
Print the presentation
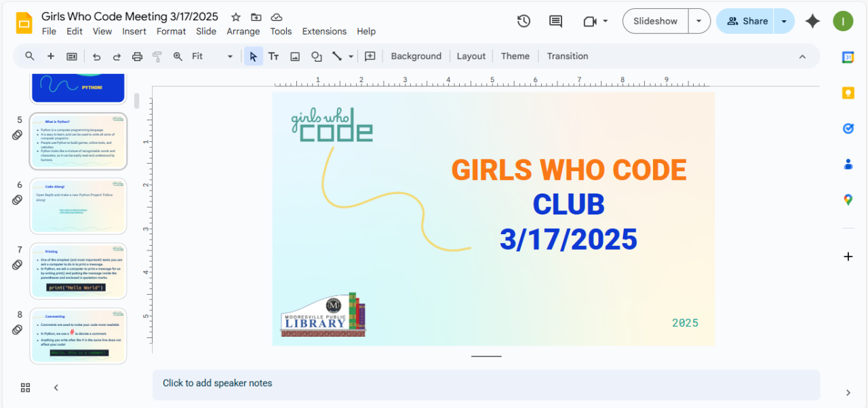click(x=137, y=56)
